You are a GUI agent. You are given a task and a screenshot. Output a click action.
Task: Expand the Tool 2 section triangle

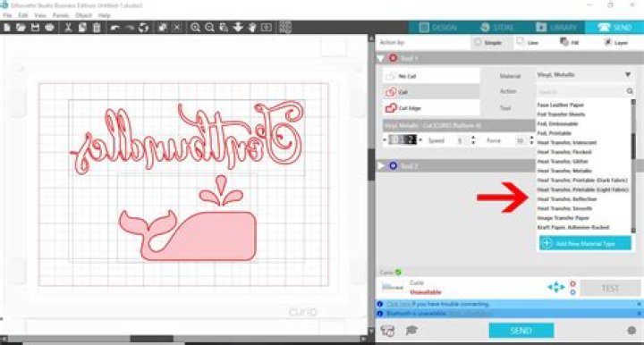tap(381, 165)
